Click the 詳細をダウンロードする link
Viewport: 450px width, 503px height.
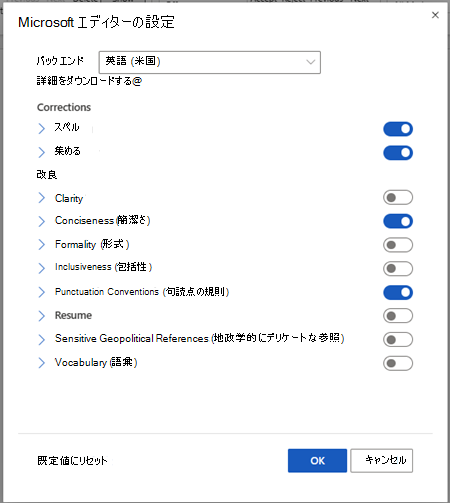coord(89,81)
